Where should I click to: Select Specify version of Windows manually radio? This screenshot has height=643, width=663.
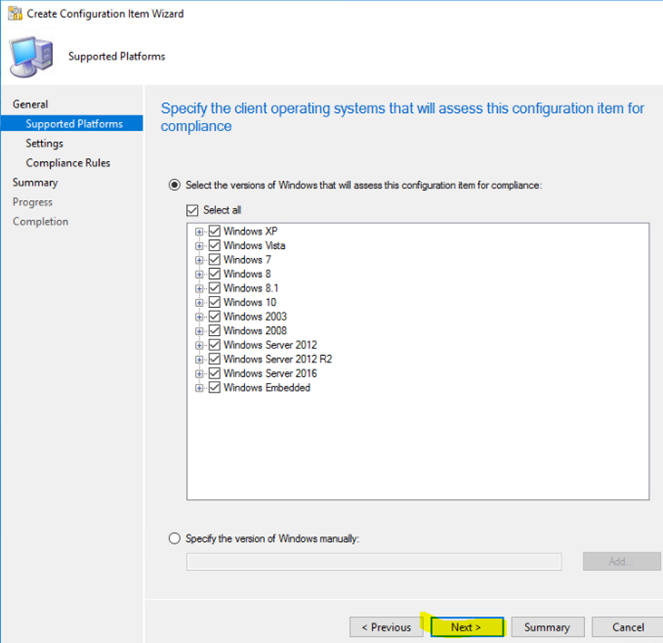click(x=174, y=539)
